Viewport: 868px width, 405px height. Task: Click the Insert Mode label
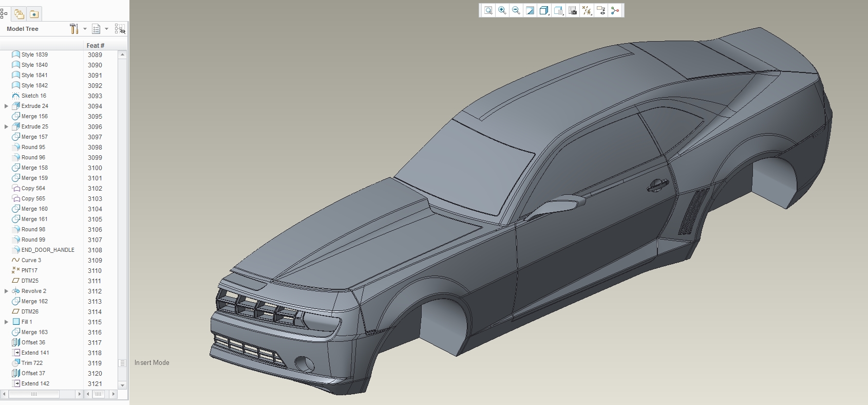[x=152, y=363]
